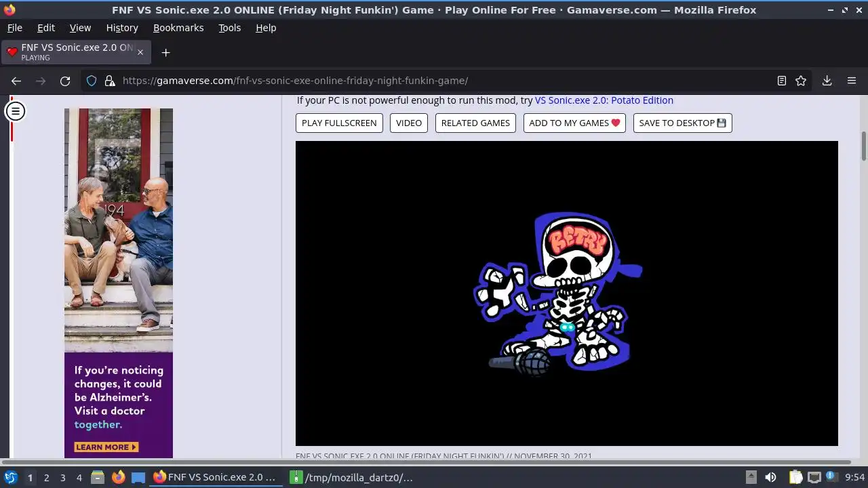The width and height of the screenshot is (868, 488).
Task: Open the clipboard tray icon
Action: 795,477
